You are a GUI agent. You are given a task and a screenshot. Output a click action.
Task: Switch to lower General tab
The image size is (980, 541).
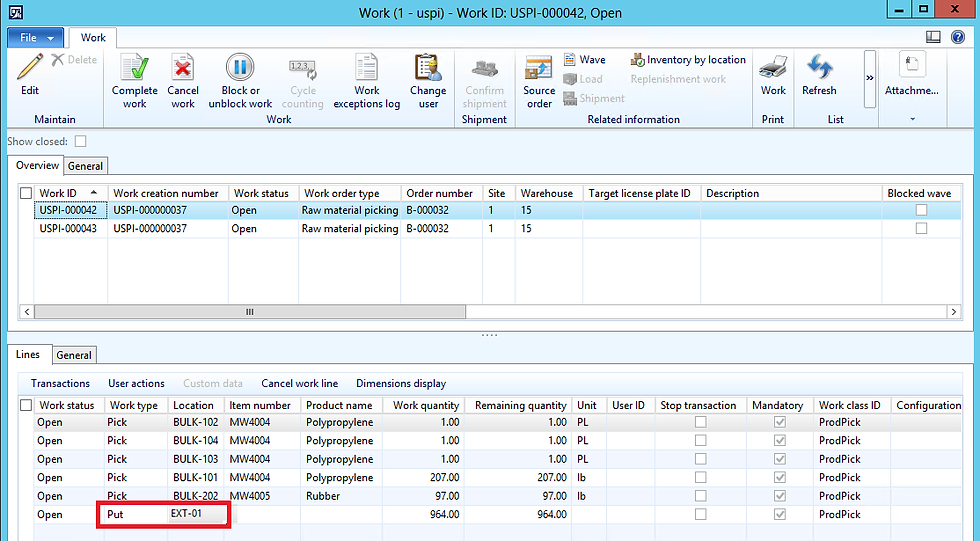coord(74,355)
